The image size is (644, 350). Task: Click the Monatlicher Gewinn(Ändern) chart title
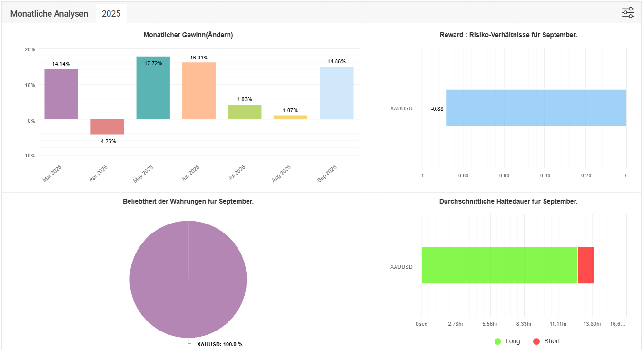(x=188, y=35)
